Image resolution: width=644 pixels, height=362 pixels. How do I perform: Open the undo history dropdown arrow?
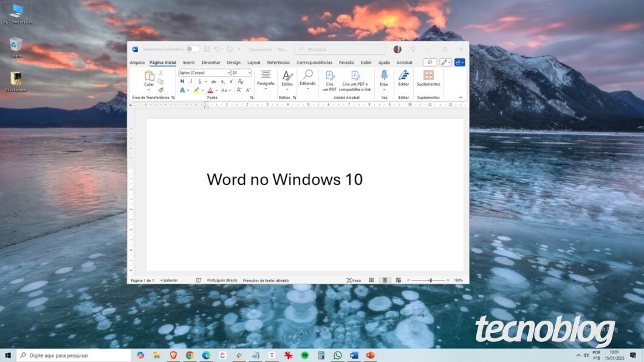click(x=222, y=49)
